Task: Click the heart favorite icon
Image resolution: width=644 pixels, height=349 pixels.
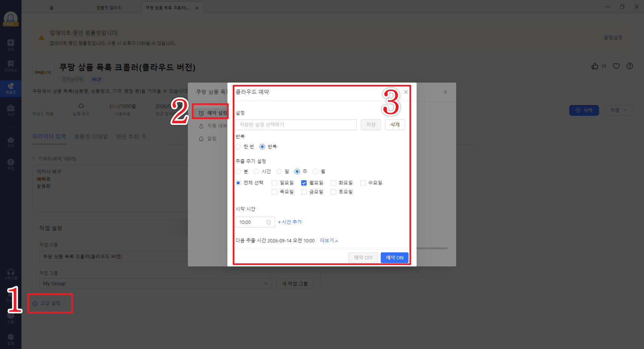Action: tap(616, 66)
